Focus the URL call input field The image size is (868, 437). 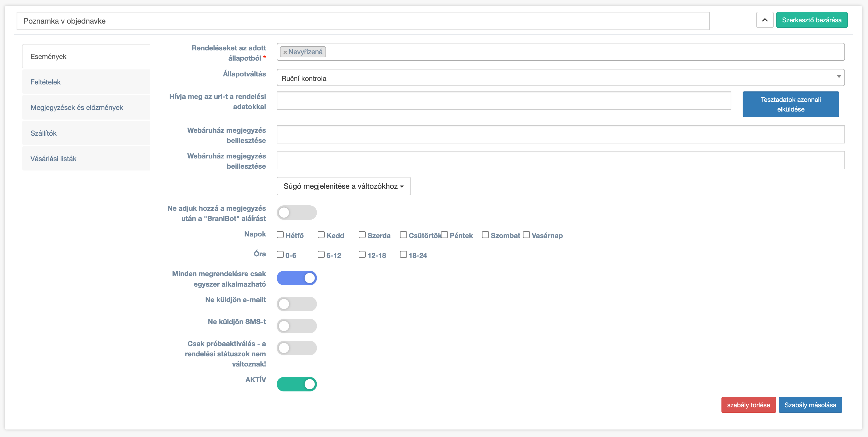click(504, 101)
